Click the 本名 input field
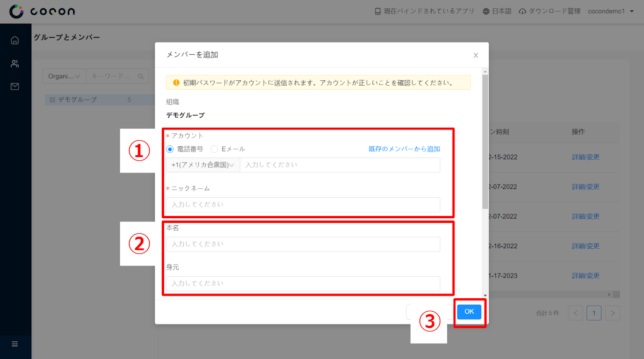Viewport: 644px width, 359px height. click(303, 244)
